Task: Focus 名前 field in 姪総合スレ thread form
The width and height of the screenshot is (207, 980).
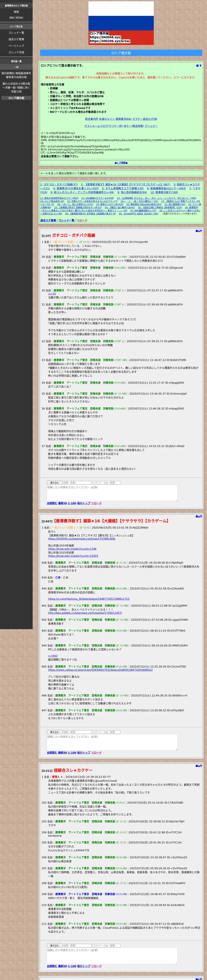Action: point(77,945)
